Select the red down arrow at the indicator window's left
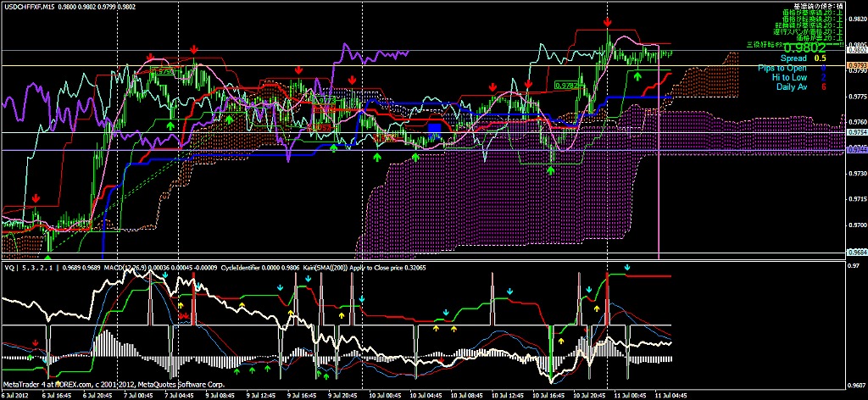Image resolution: width=868 pixels, height=400 pixels. click(35, 343)
